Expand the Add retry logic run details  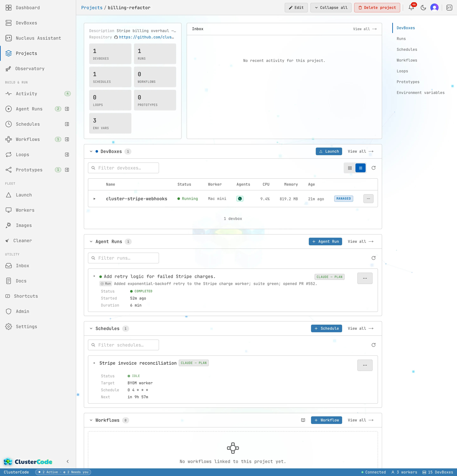(94, 276)
